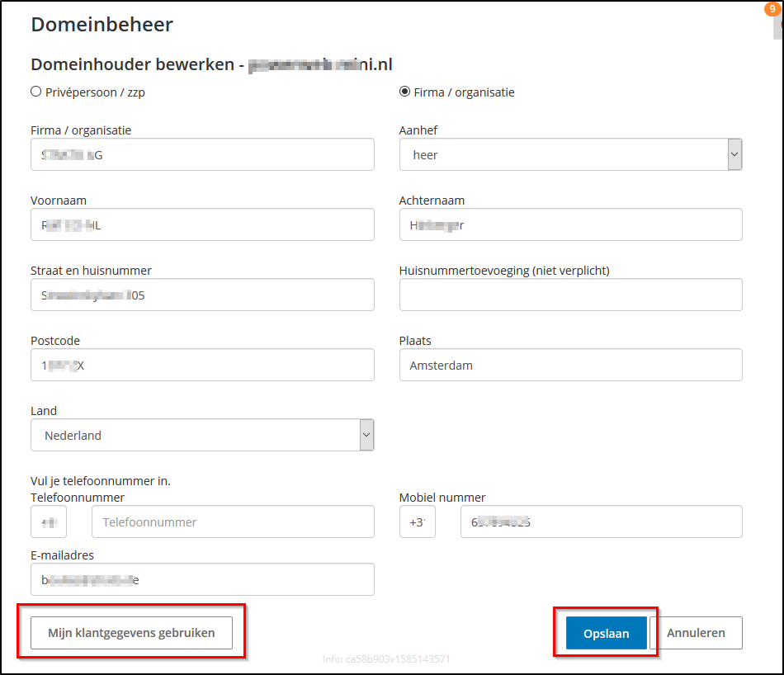Screen dimensions: 784x675
Task: Click Annuleren to cancel changes
Action: tap(697, 633)
